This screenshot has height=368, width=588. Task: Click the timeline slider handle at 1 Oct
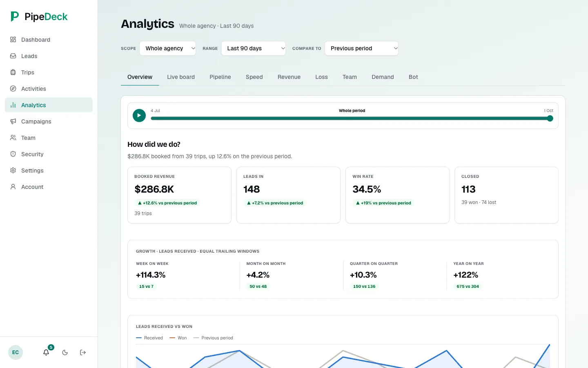[550, 119]
